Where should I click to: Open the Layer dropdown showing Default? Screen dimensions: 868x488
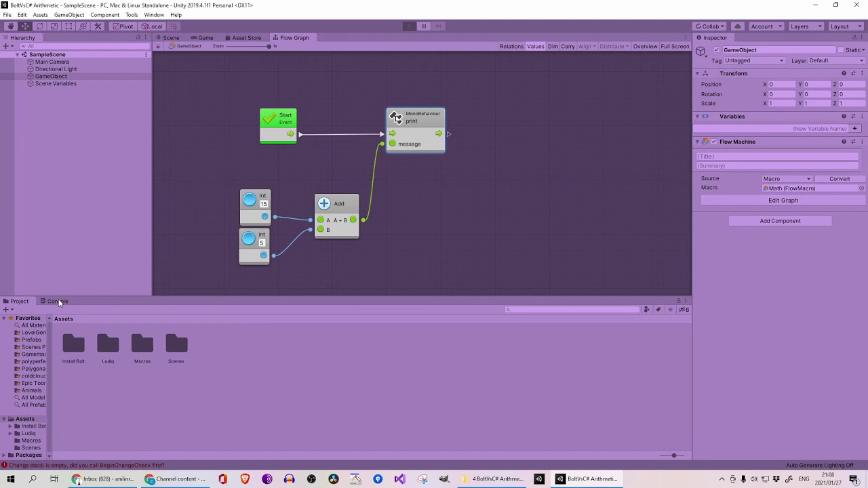pos(837,61)
